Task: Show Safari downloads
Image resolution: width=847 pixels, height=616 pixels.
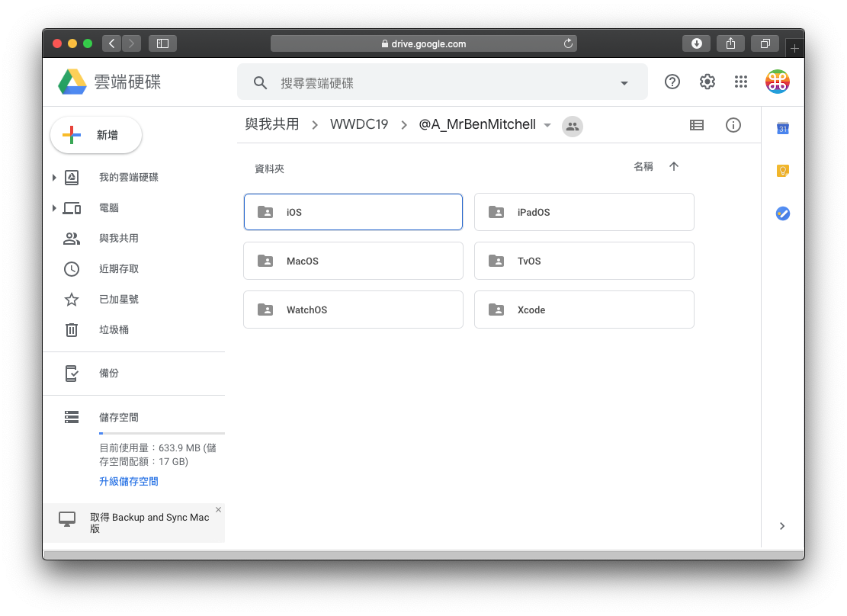Action: point(696,43)
